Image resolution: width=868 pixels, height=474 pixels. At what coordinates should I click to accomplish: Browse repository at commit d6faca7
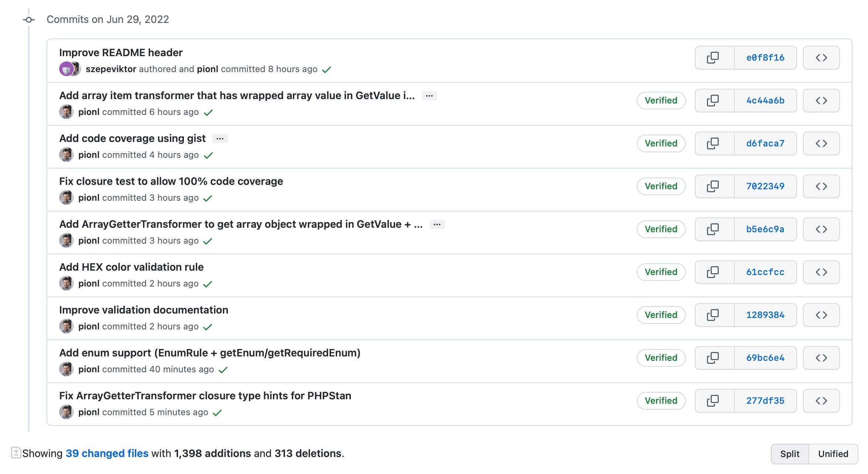pyautogui.click(x=821, y=143)
